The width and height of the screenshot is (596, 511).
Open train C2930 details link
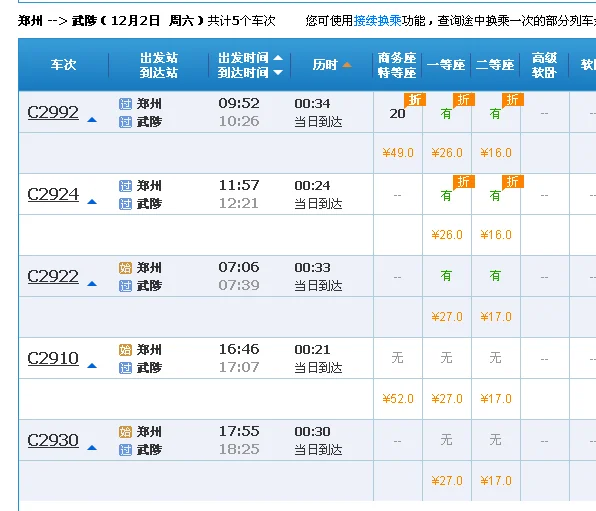(x=53, y=441)
